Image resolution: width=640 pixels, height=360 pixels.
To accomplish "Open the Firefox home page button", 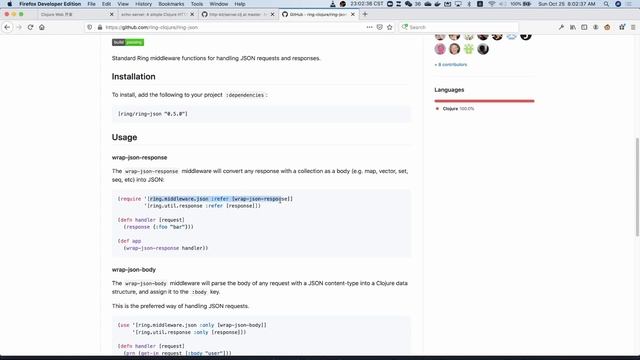I will [x=42, y=27].
